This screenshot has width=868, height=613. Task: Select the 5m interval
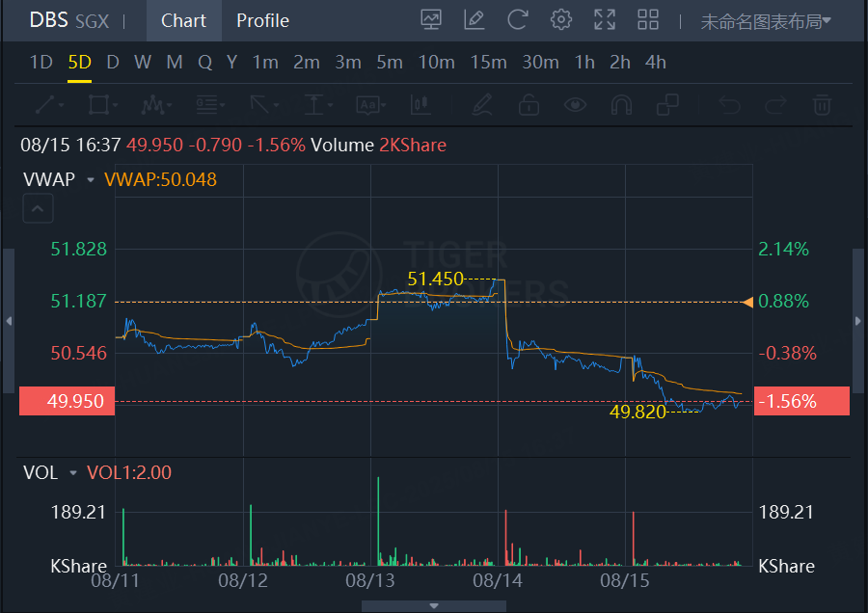coord(390,62)
